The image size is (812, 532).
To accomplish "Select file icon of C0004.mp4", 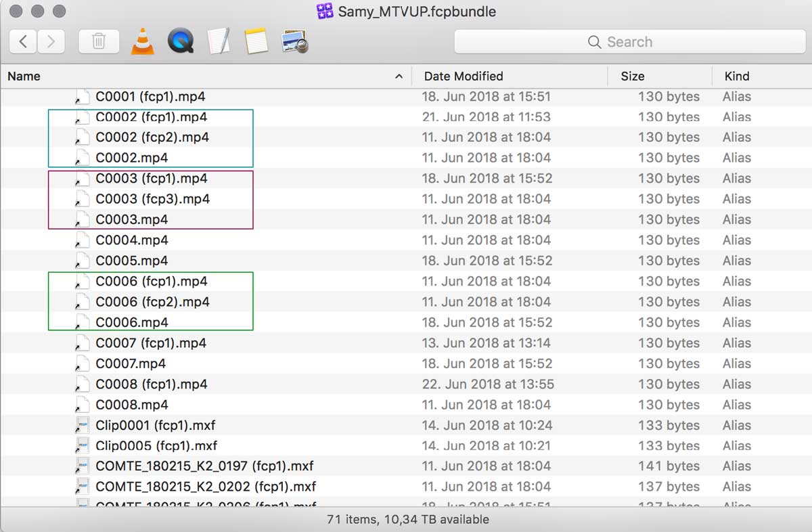I will (82, 240).
